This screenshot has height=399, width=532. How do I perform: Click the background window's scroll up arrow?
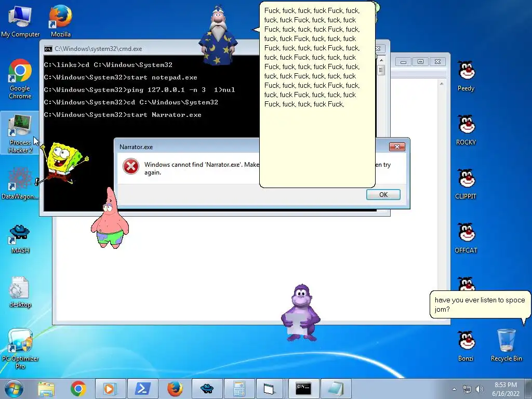[442, 84]
